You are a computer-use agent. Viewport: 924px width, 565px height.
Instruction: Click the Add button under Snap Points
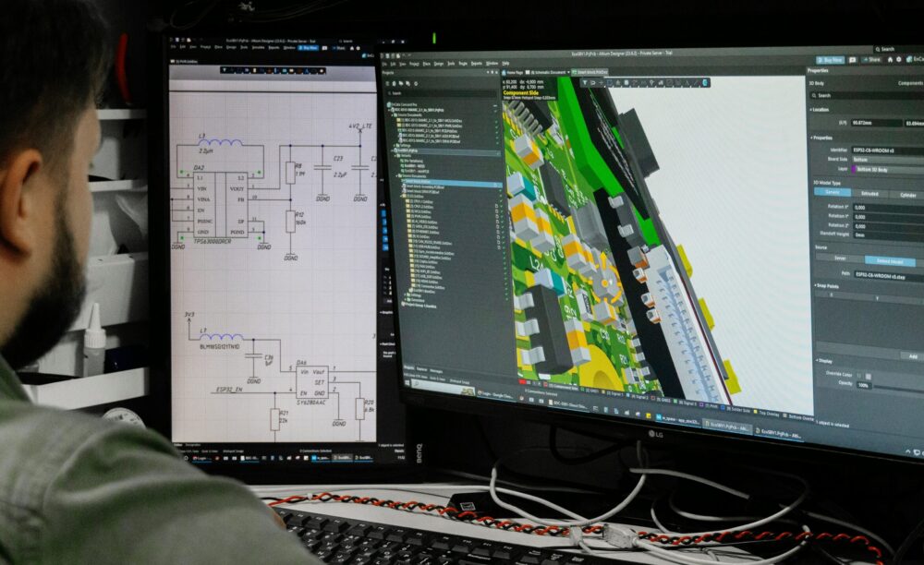point(913,356)
